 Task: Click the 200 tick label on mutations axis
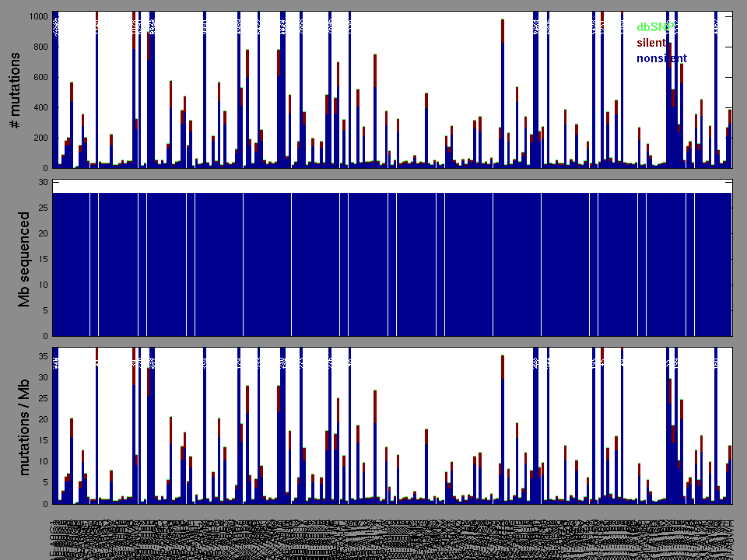pos(40,138)
